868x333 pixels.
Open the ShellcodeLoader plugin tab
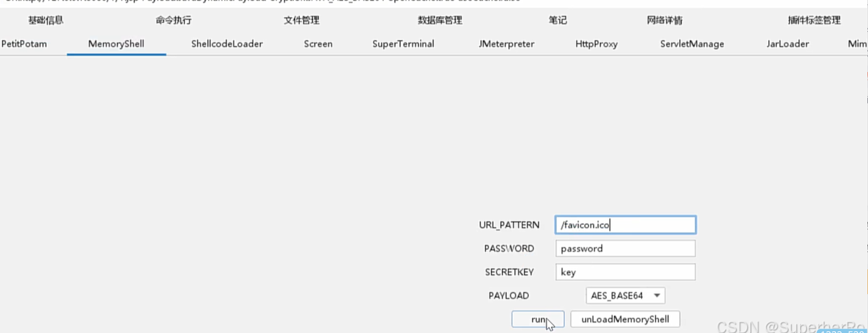pos(227,44)
